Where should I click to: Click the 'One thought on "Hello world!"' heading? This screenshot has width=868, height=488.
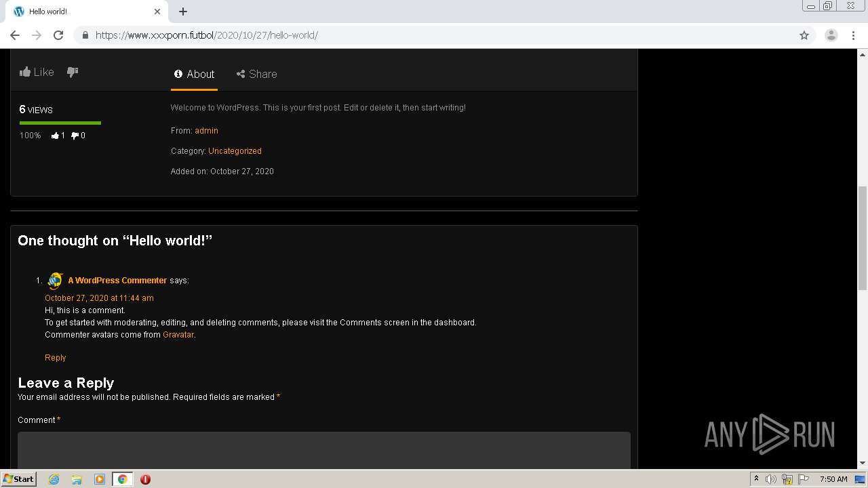tap(115, 241)
